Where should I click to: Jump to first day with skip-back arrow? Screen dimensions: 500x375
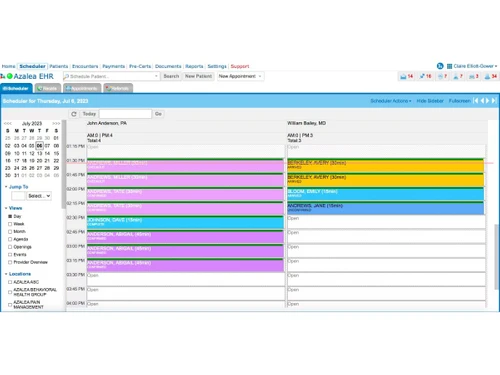(x=476, y=101)
